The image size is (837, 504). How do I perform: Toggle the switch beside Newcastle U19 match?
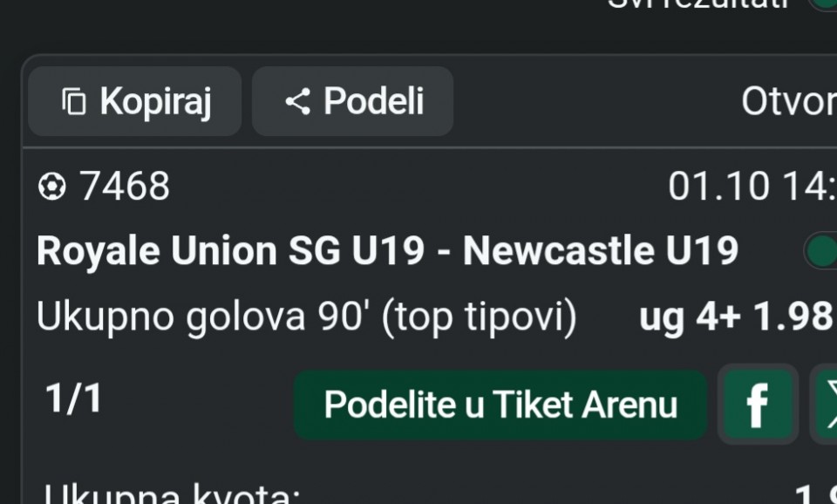[x=821, y=251]
